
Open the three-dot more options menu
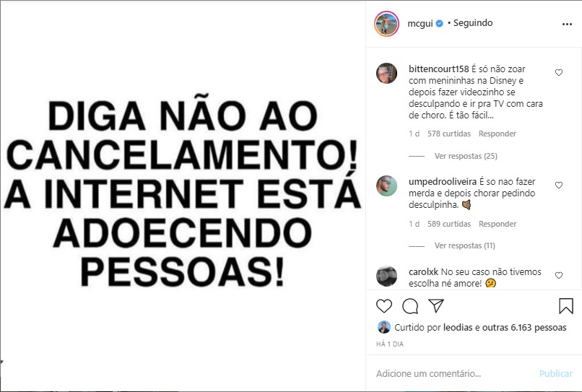pyautogui.click(x=567, y=24)
